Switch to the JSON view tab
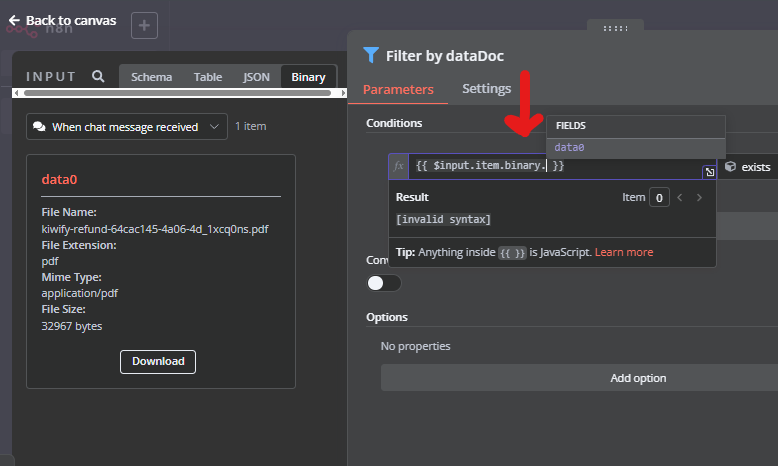Viewport: 778px width, 466px height. (x=256, y=77)
